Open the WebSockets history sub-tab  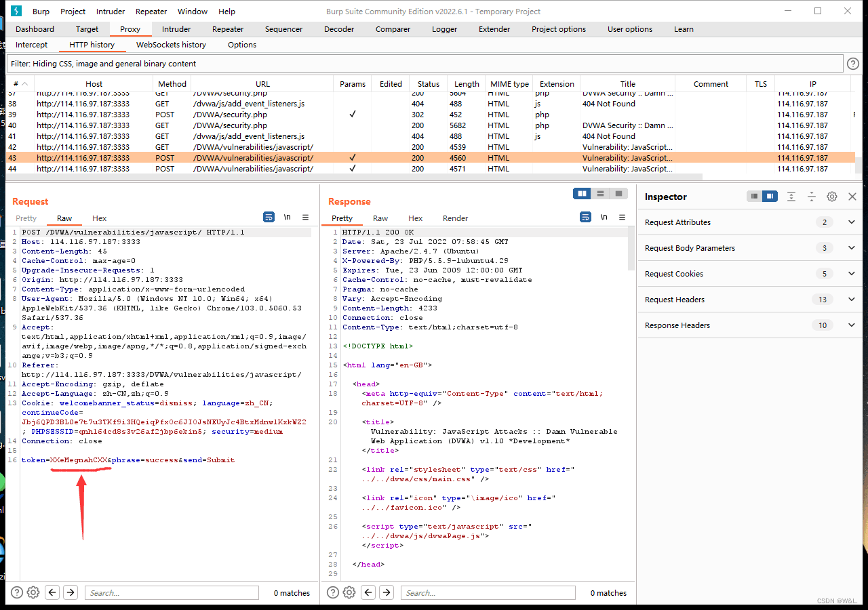point(171,45)
